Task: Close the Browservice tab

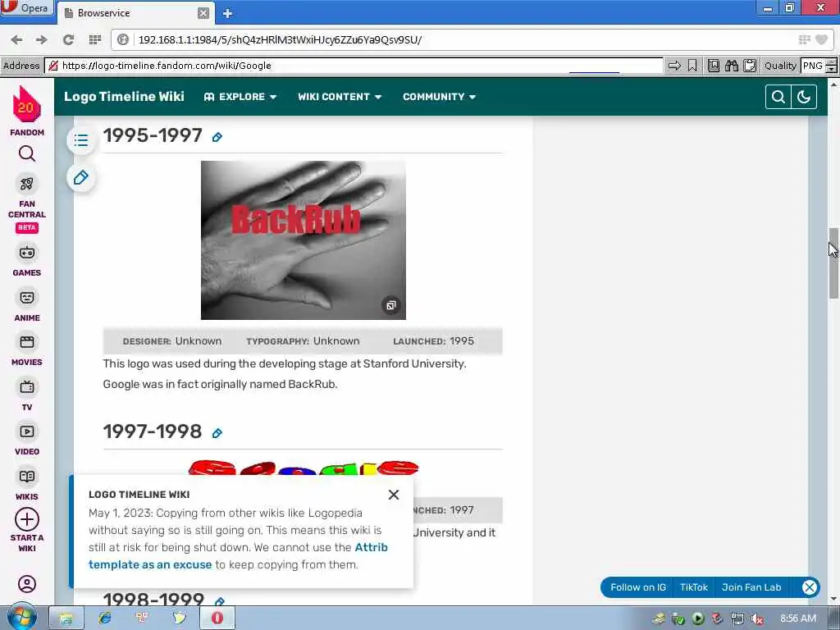Action: tap(203, 13)
